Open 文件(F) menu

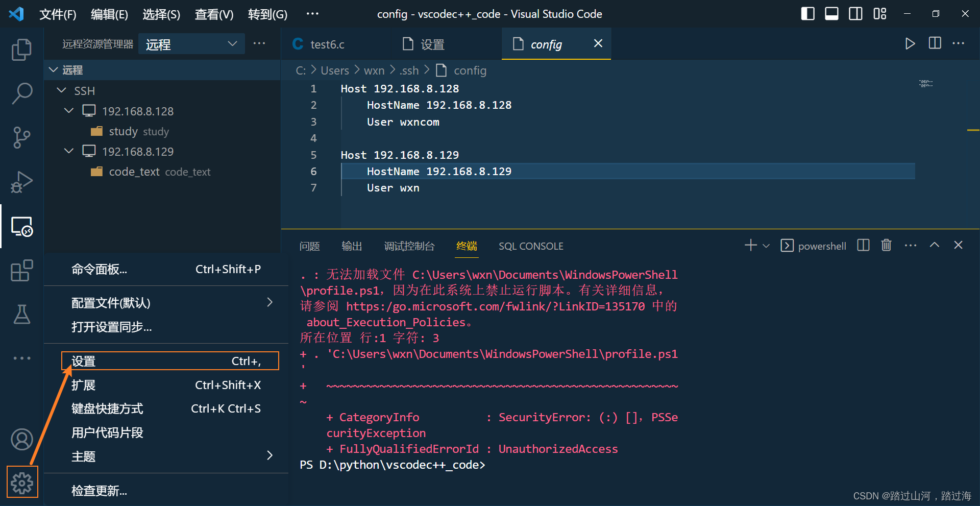tap(58, 14)
